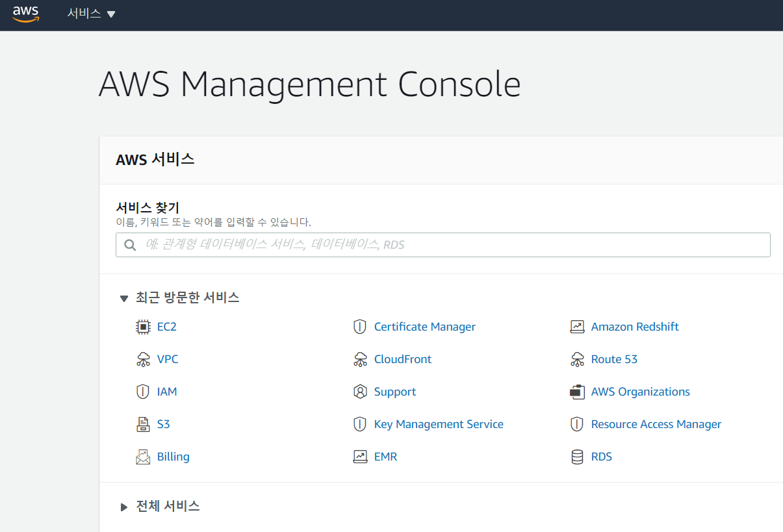Click the RDS database cylinder icon

click(x=577, y=457)
